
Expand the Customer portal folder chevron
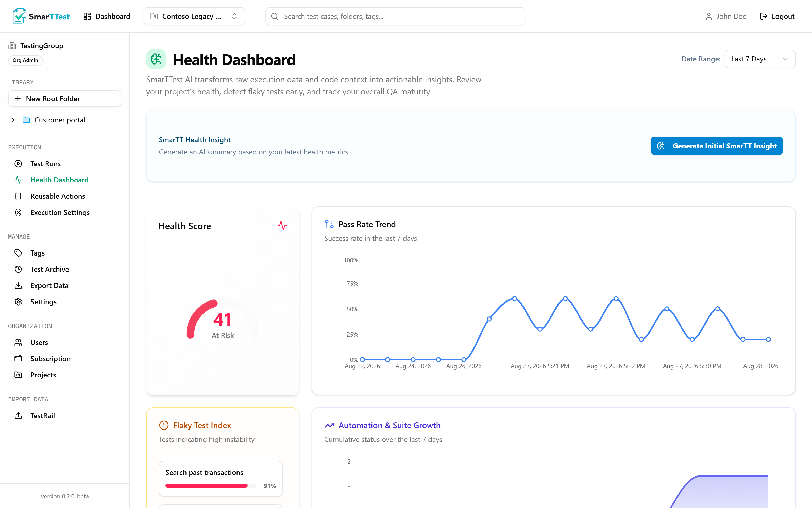pyautogui.click(x=13, y=120)
